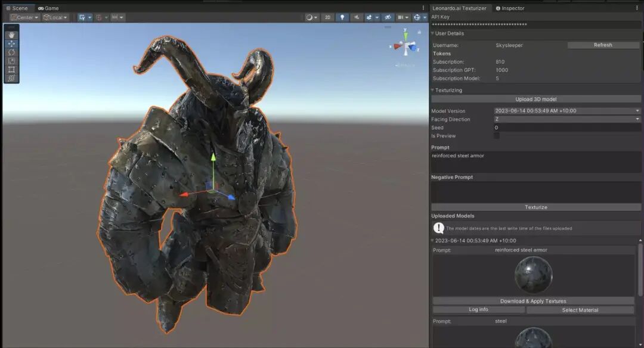Click the blue Z arrow of move gizmo
This screenshot has height=348, width=644.
point(231,197)
